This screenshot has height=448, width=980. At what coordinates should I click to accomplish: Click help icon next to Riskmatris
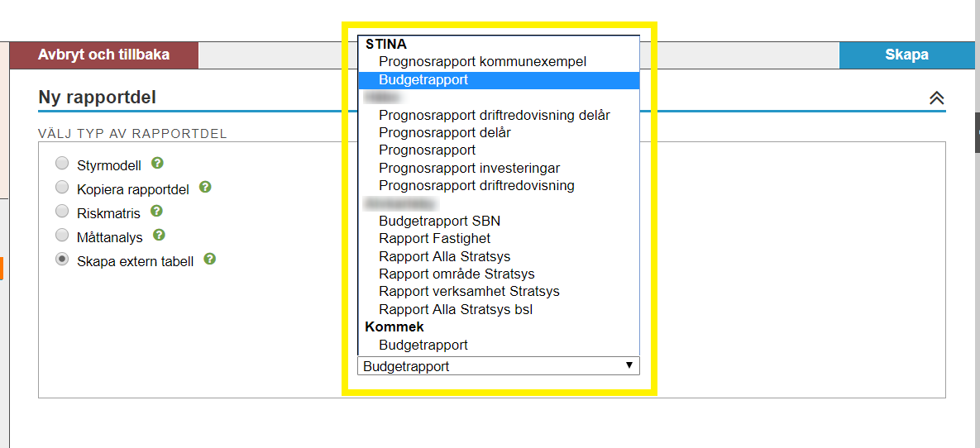[x=156, y=212]
